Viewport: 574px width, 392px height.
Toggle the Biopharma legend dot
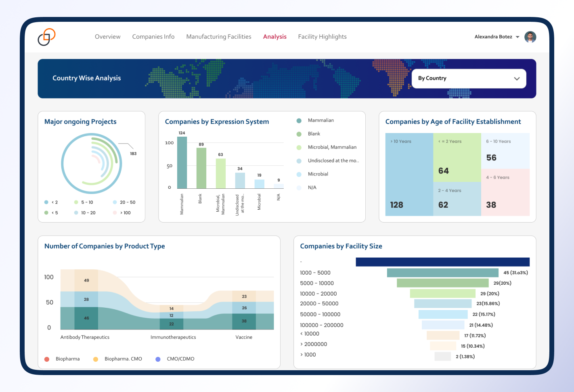[x=47, y=359]
